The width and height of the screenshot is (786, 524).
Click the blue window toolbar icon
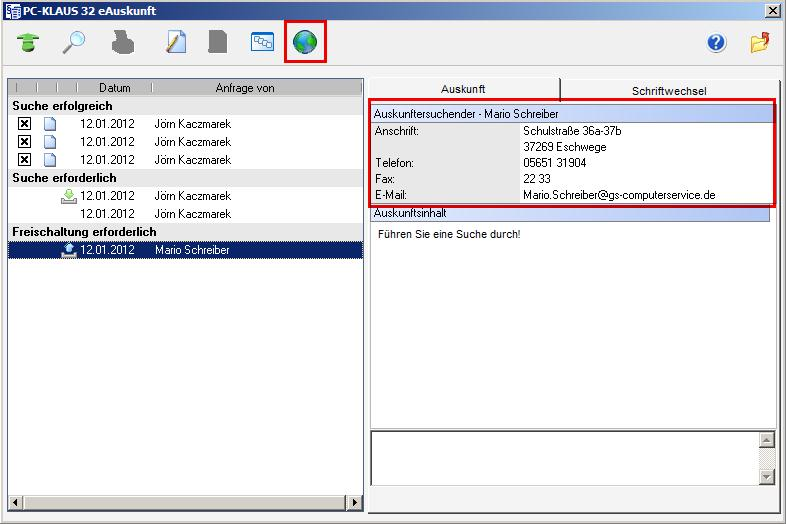pyautogui.click(x=262, y=42)
